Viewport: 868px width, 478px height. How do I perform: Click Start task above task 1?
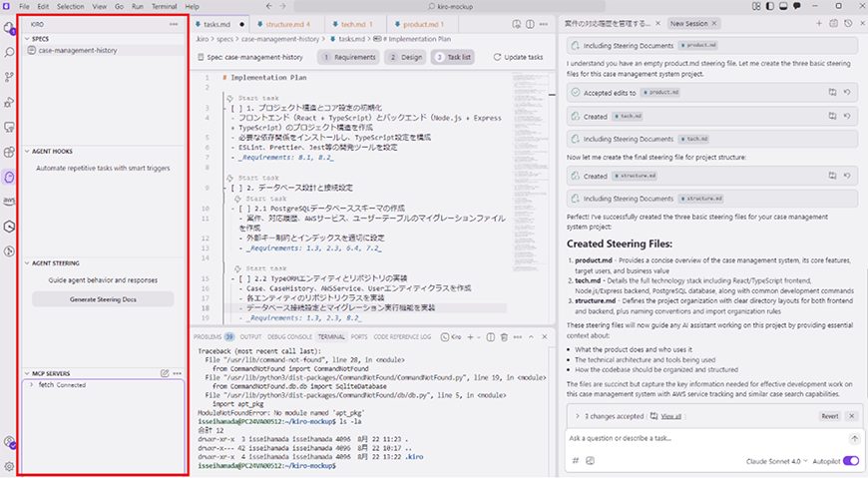258,98
